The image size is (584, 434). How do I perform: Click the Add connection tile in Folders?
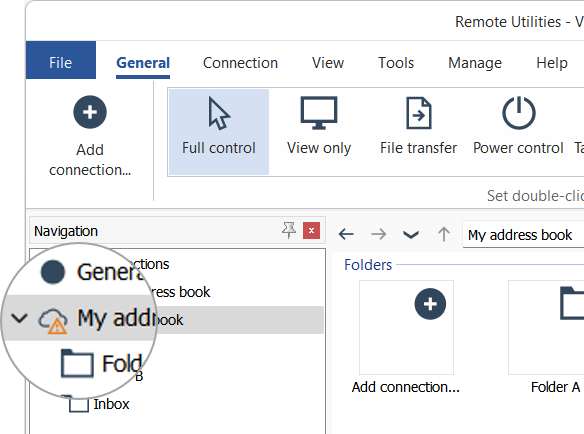(406, 337)
